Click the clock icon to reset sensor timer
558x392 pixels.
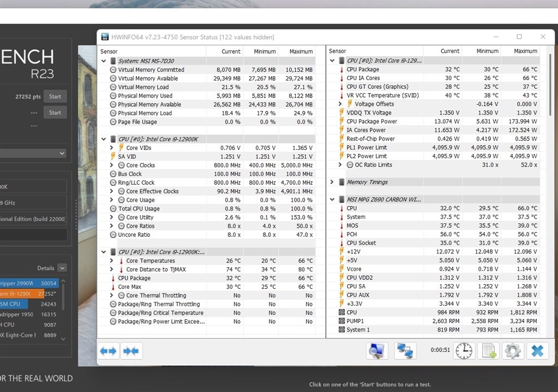[x=464, y=351]
